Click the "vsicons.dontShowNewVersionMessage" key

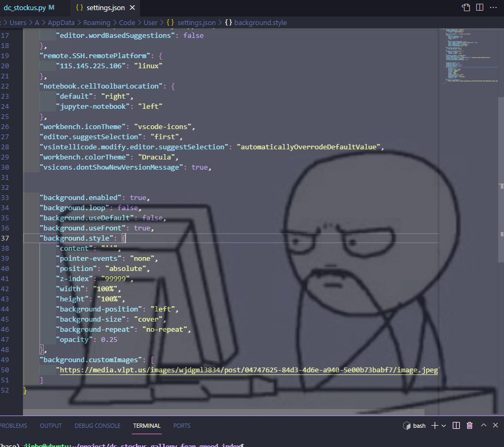(x=111, y=167)
